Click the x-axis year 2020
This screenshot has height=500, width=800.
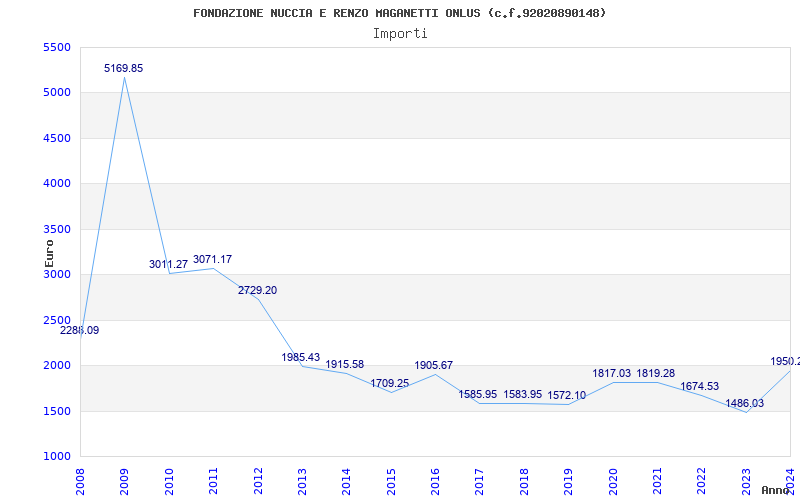tap(613, 481)
